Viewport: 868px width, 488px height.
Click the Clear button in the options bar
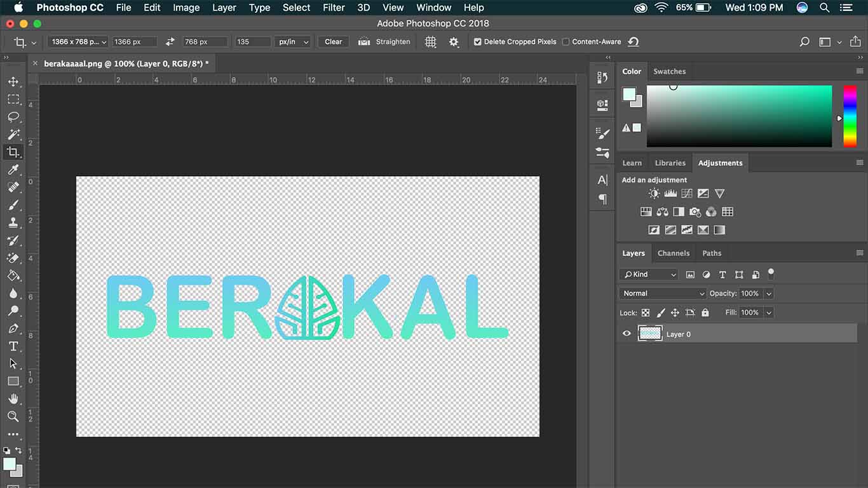click(333, 41)
